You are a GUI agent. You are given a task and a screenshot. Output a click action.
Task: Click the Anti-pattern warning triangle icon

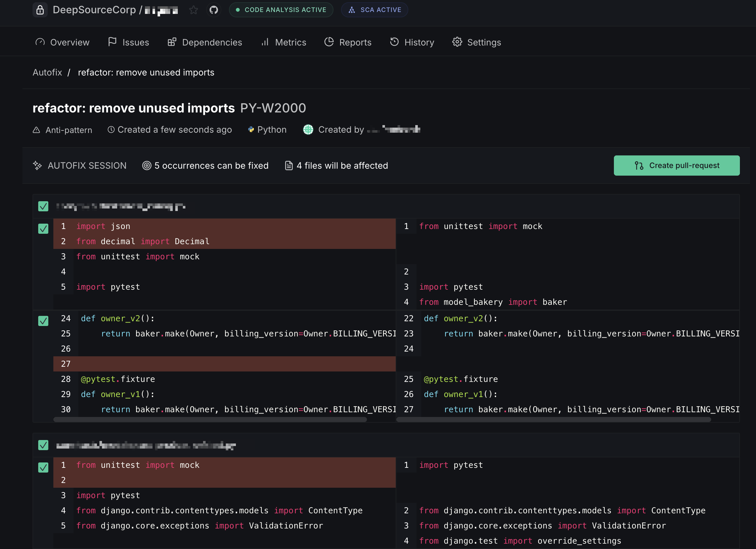36,130
